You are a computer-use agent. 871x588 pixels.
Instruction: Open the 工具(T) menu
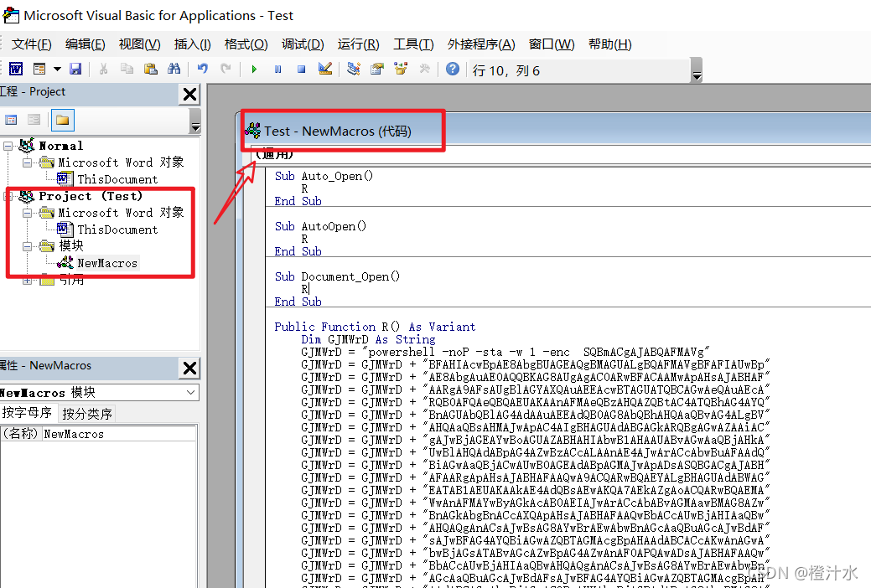pyautogui.click(x=413, y=44)
